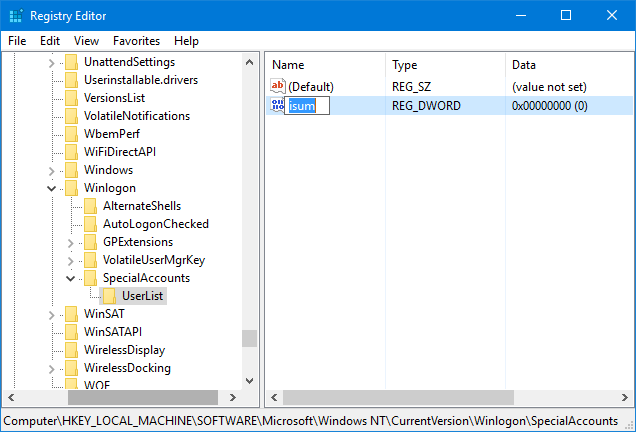Click the Winlogon folder icon
636x432 pixels.
pyautogui.click(x=72, y=188)
